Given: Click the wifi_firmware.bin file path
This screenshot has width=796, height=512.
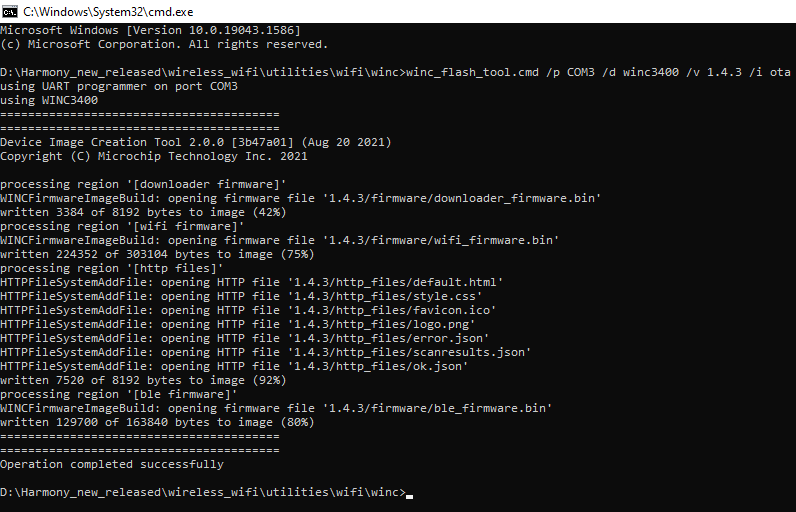Looking at the screenshot, I should [441, 240].
